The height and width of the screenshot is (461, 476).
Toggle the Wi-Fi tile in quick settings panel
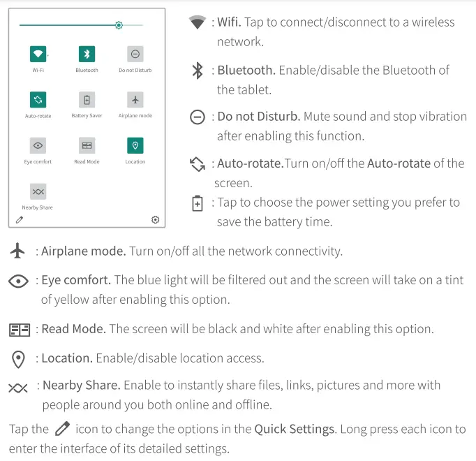click(x=38, y=54)
